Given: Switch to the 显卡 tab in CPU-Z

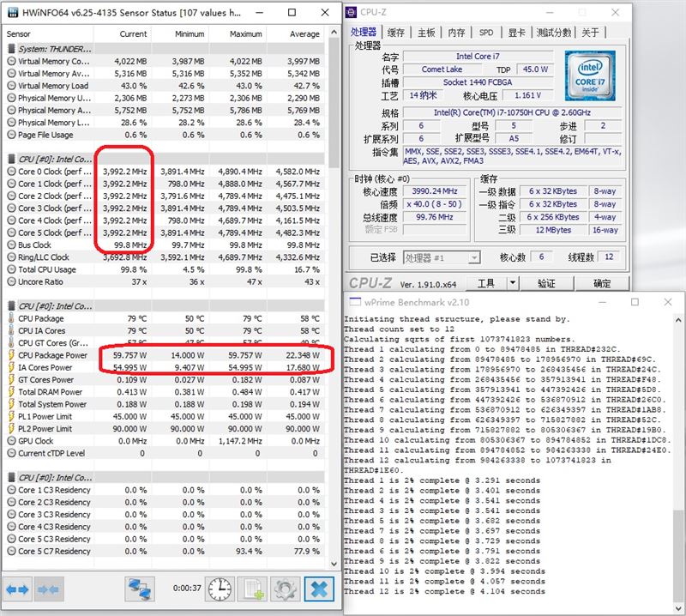Looking at the screenshot, I should point(516,32).
